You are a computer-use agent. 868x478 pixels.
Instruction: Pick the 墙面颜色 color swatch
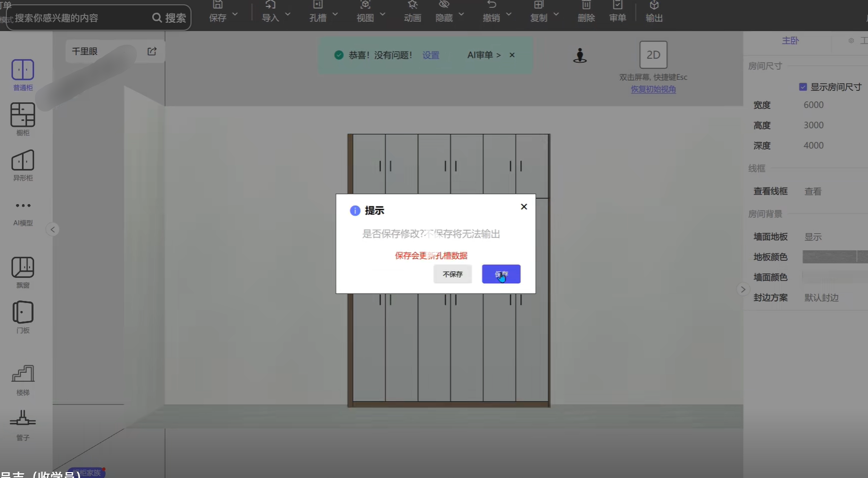click(x=835, y=277)
